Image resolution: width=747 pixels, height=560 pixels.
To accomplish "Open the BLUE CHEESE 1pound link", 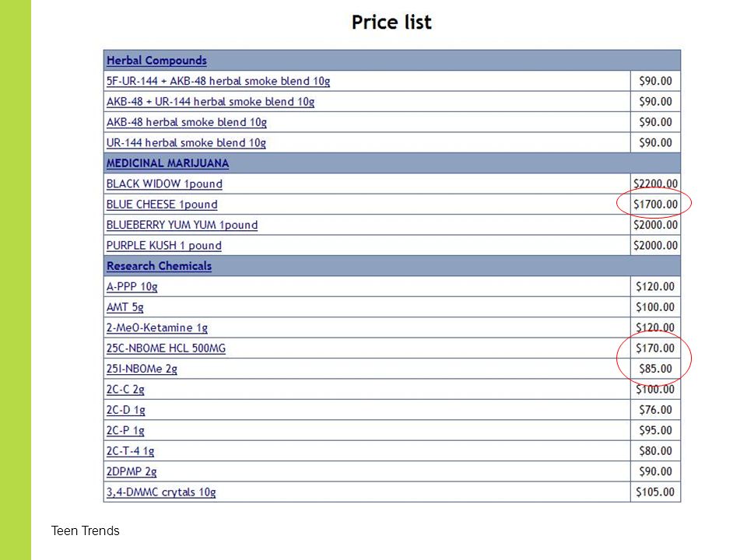I will pos(162,205).
